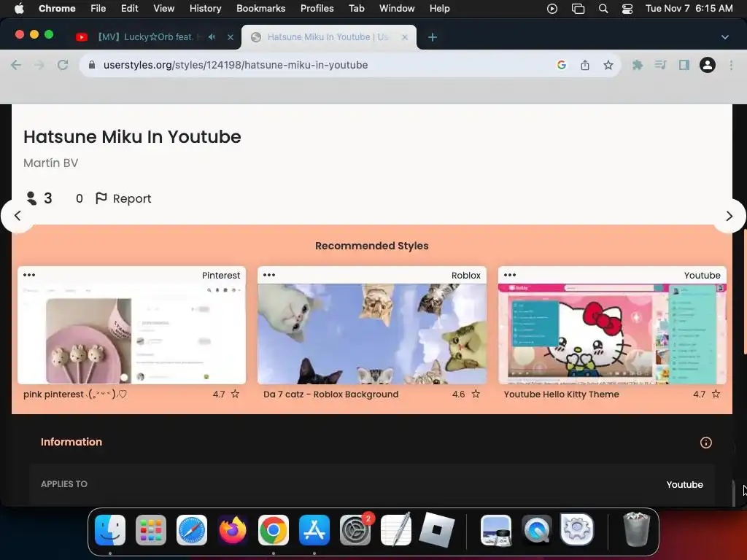
Task: Mute audio icon on YouTube tab
Action: (212, 36)
